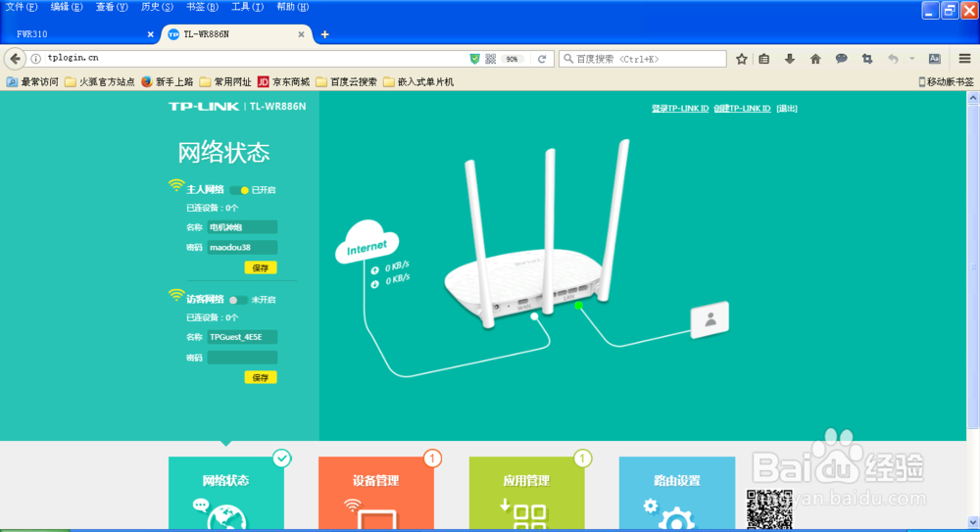Click the 90% zoom indicator
Viewport: 980px width, 532px height.
tap(512, 59)
